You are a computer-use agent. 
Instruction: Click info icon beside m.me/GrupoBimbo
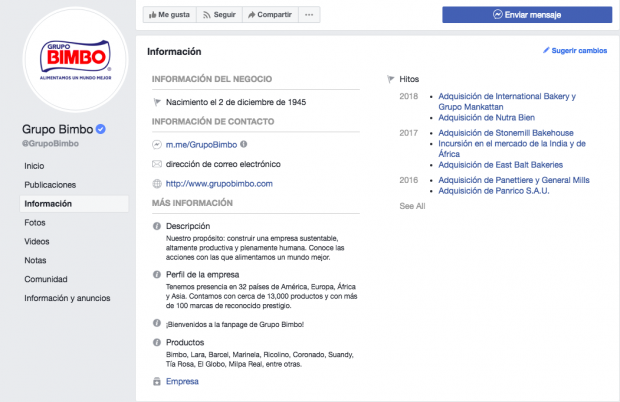244,144
